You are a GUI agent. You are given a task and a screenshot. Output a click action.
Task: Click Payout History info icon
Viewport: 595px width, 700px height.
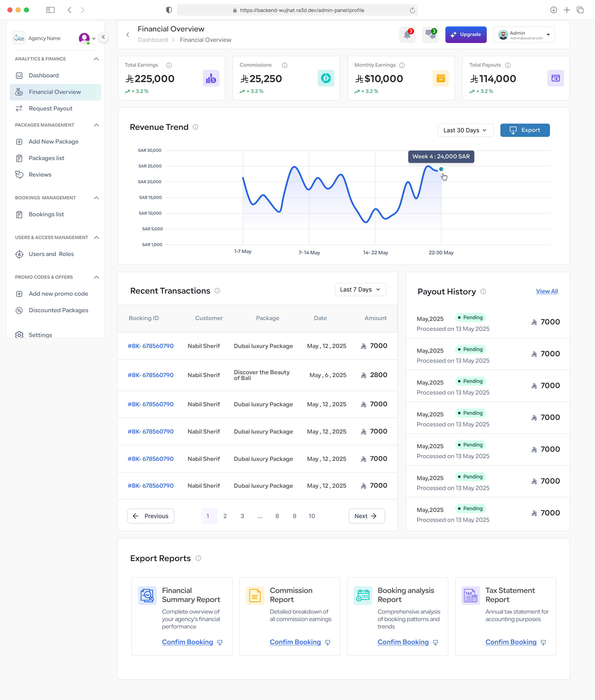(x=483, y=291)
